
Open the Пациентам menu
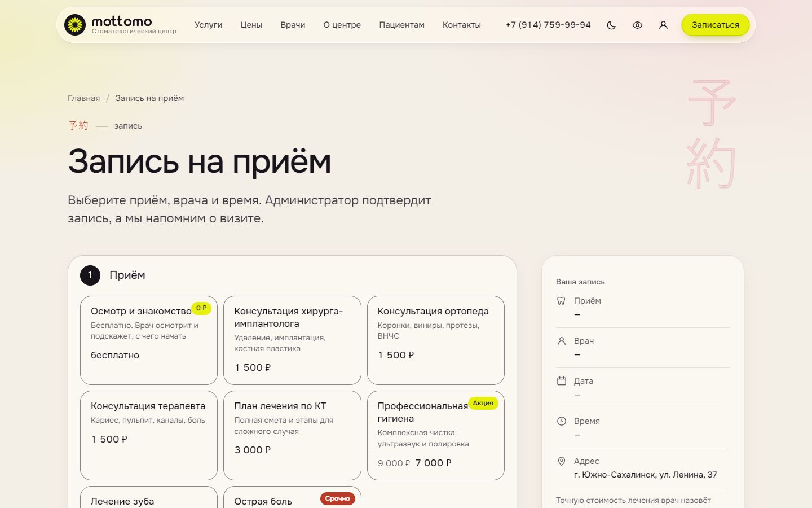click(x=401, y=25)
